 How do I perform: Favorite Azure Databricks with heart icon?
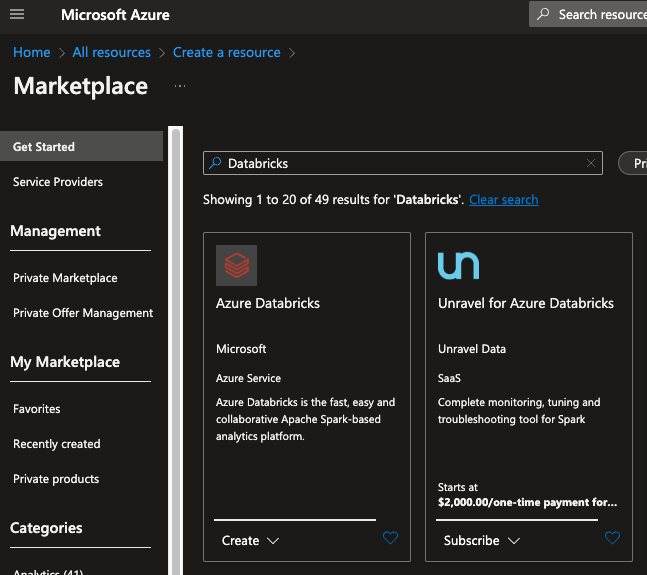point(390,537)
